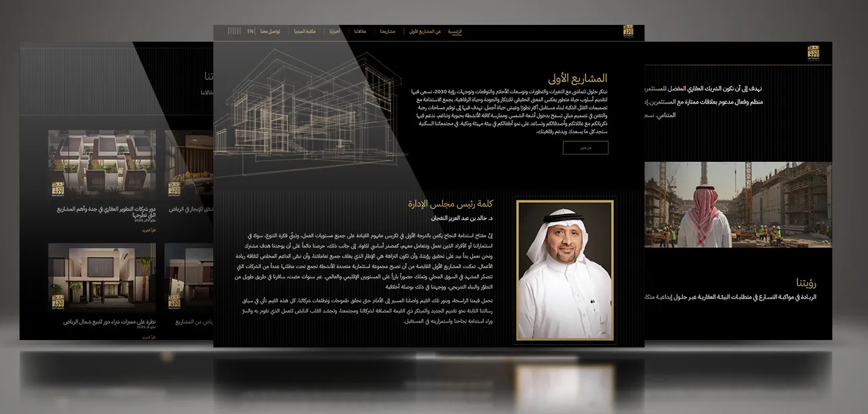Screen dimensions: 868x414
Task: Click the logo watermark on modern house thumbnail
Action: 58,301
